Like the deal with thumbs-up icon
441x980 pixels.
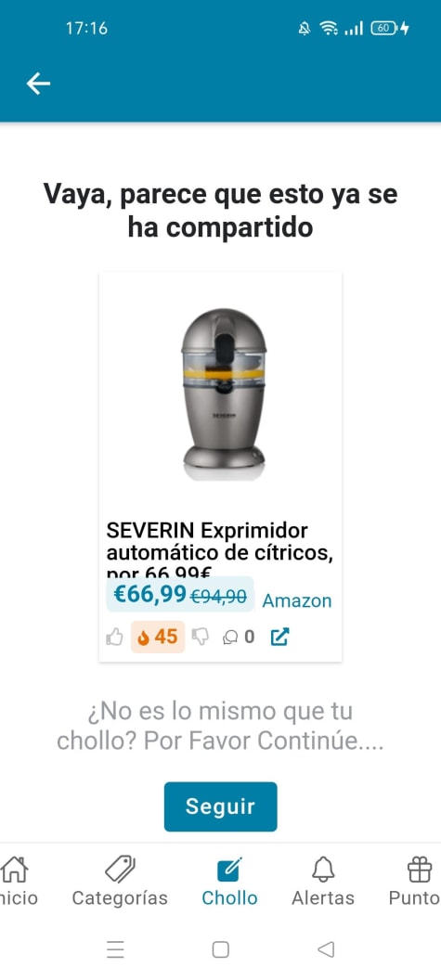(x=114, y=638)
